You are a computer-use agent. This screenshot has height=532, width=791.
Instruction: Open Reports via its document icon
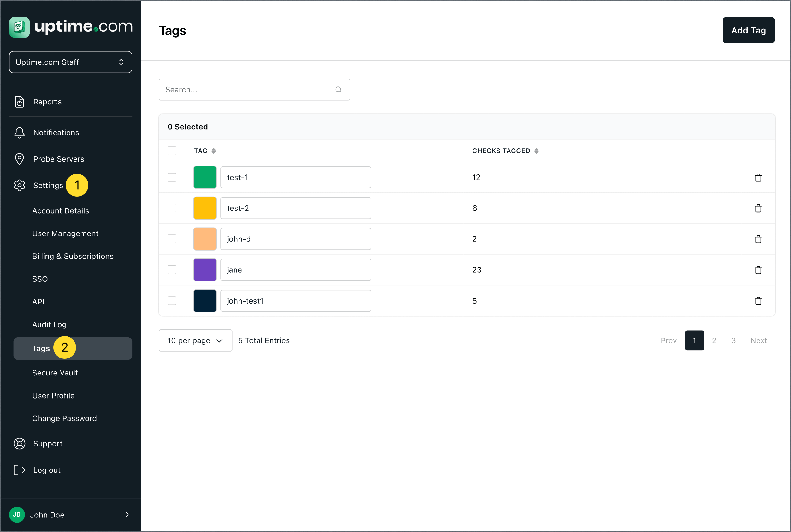(19, 102)
